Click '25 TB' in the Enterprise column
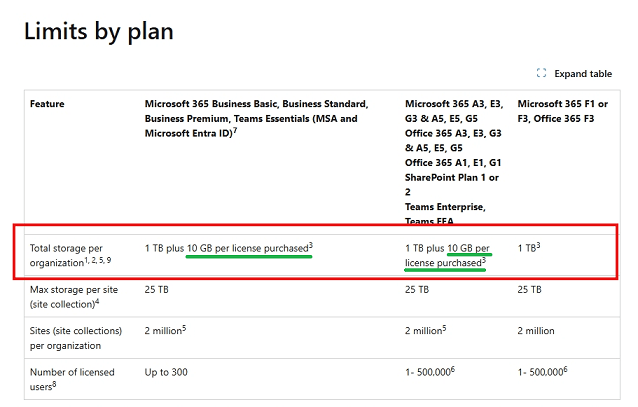Image resolution: width=638 pixels, height=407 pixels. click(x=417, y=289)
